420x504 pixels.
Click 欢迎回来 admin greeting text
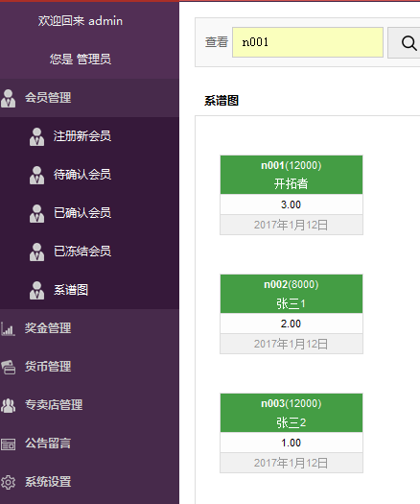81,21
